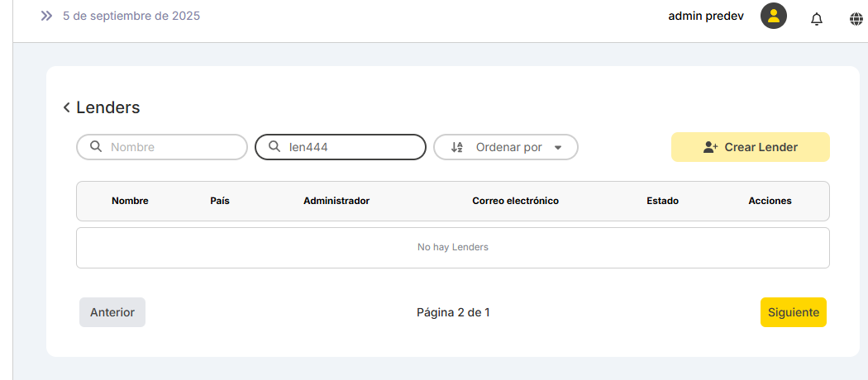Open the admin predev user menu
The width and height of the screenshot is (868, 380).
pyautogui.click(x=704, y=16)
